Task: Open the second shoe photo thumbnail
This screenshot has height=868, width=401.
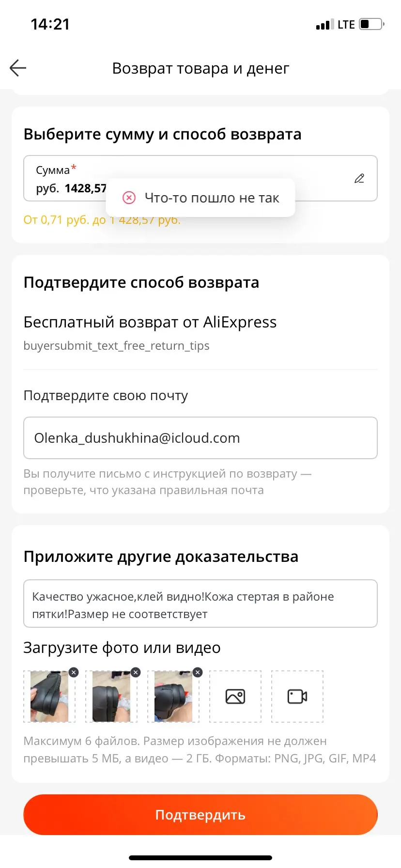Action: [x=111, y=697]
